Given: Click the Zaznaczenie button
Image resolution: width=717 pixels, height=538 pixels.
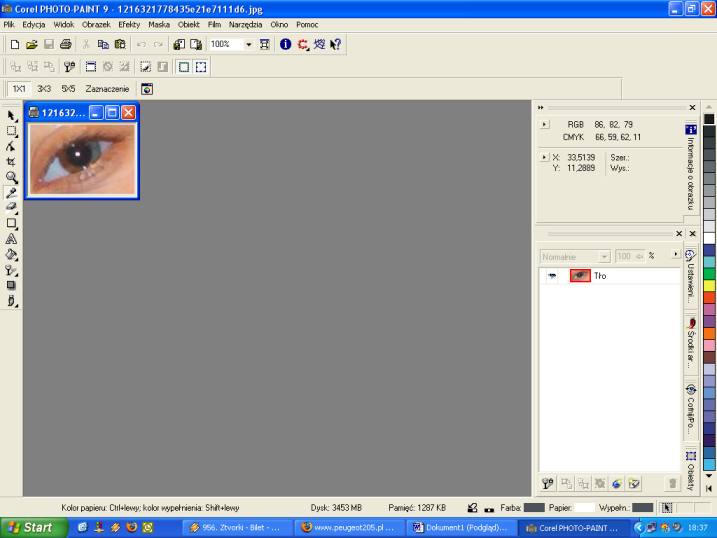Looking at the screenshot, I should 105,88.
